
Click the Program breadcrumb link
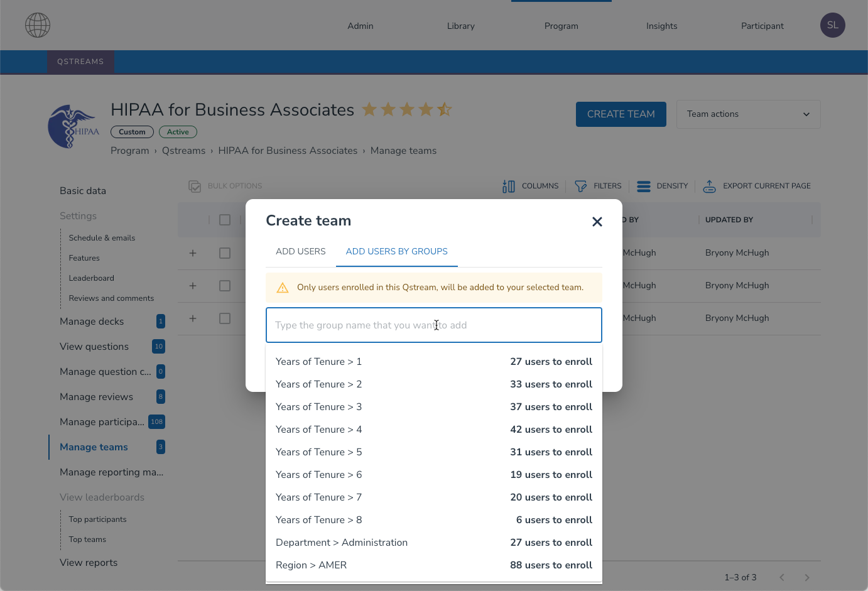coord(130,151)
